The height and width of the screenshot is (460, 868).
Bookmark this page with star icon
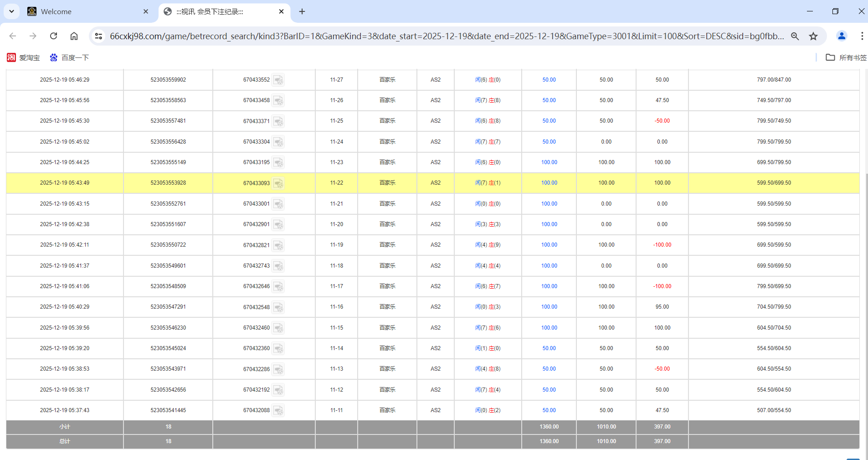pyautogui.click(x=813, y=36)
